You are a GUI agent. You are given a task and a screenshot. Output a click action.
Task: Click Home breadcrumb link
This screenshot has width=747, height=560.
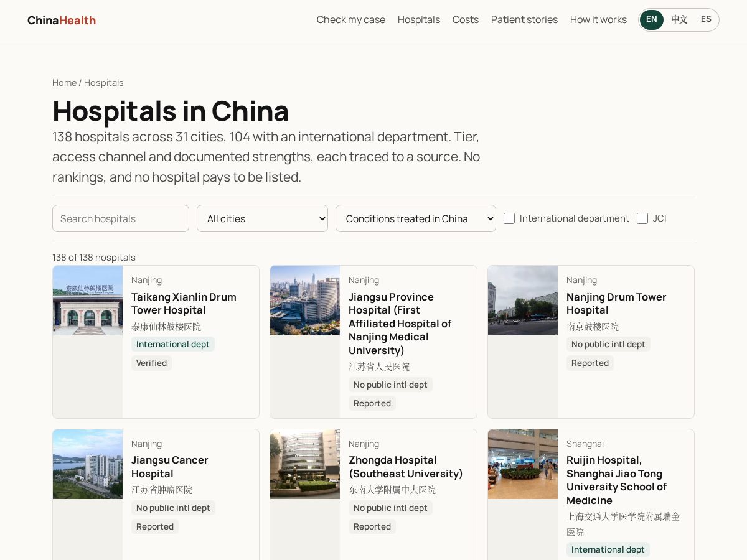[x=64, y=83]
